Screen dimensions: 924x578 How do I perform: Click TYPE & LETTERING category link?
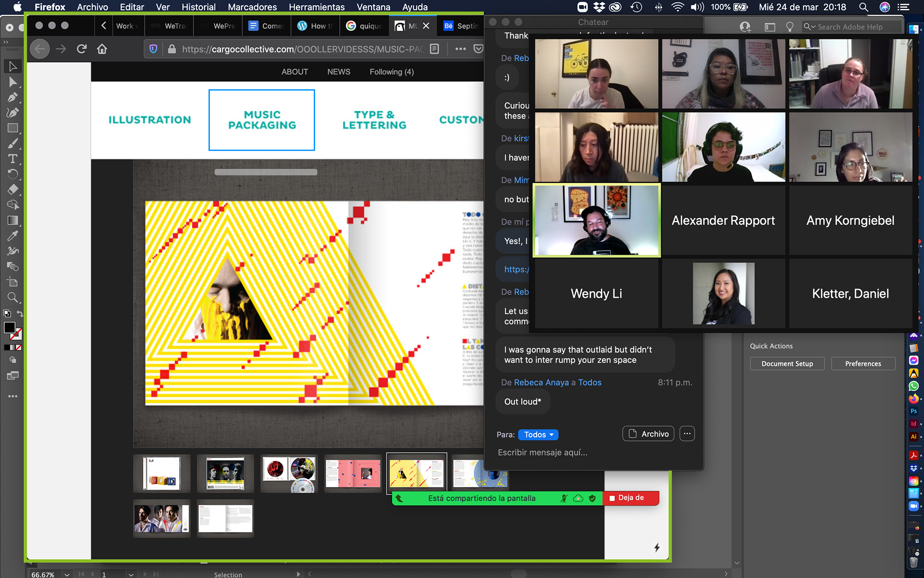(374, 120)
